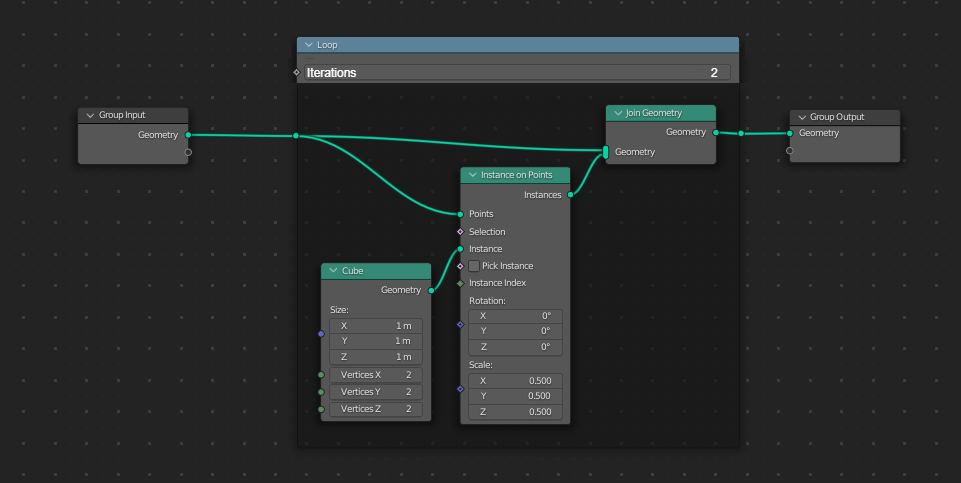The height and width of the screenshot is (483, 961).
Task: Click the Cube Size vector socket
Action: pyautogui.click(x=321, y=334)
